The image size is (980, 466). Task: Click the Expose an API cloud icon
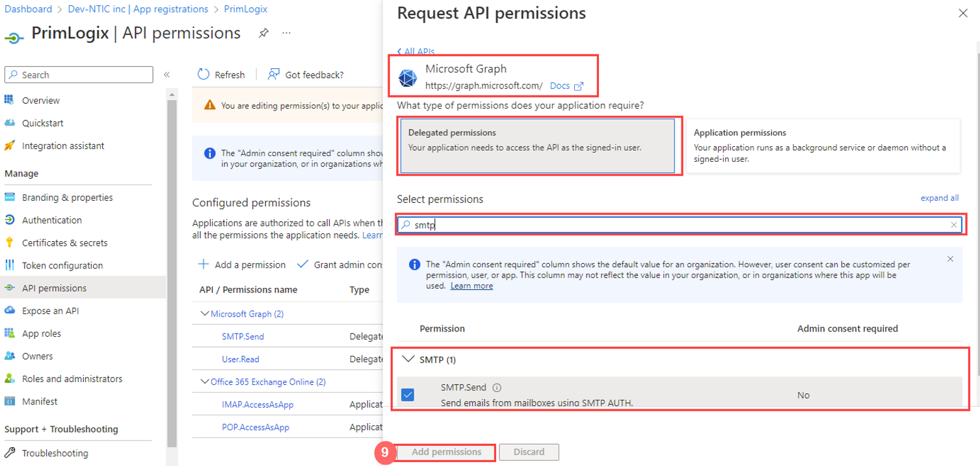click(x=10, y=311)
